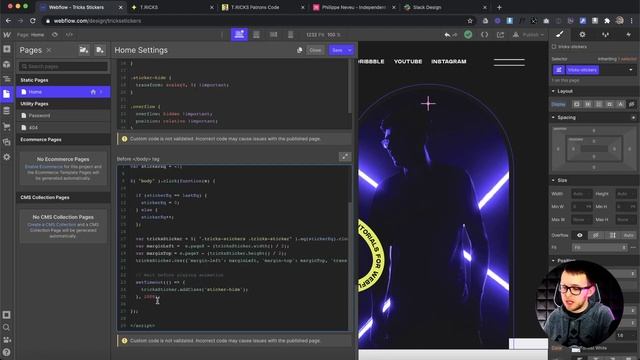Select the Password utility page
Image resolution: width=640 pixels, height=360 pixels.
[x=63, y=116]
